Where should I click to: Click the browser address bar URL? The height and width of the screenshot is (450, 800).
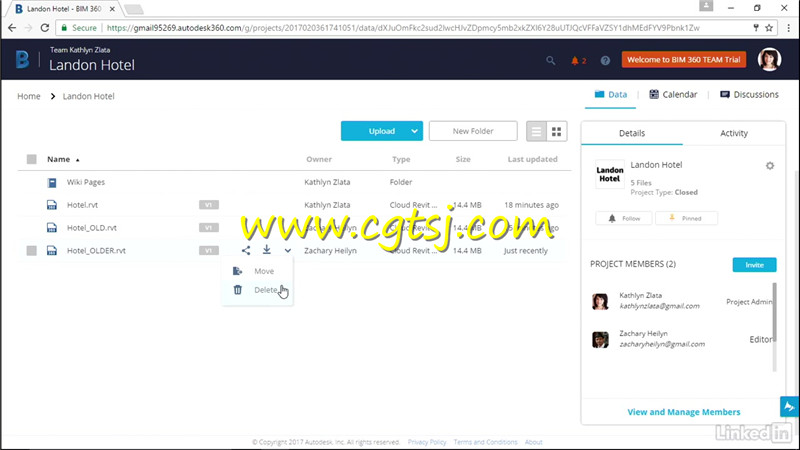tap(403, 28)
